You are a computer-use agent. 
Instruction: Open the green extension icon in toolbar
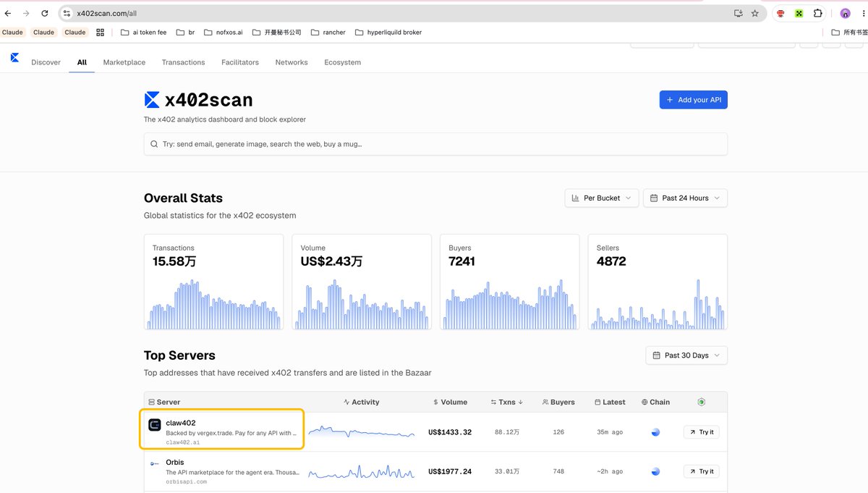pyautogui.click(x=799, y=13)
